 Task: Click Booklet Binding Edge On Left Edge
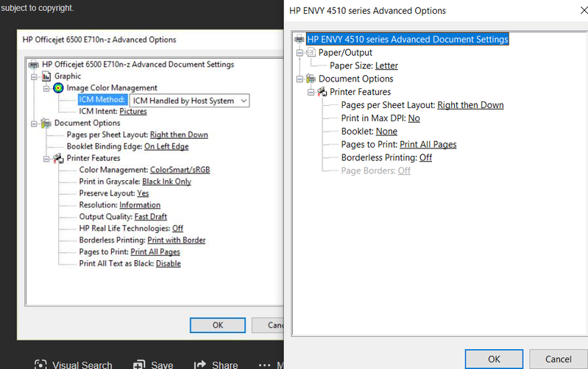coord(166,146)
